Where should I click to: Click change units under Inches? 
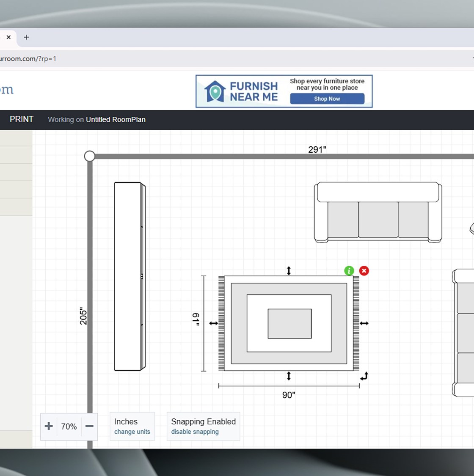[x=132, y=432]
